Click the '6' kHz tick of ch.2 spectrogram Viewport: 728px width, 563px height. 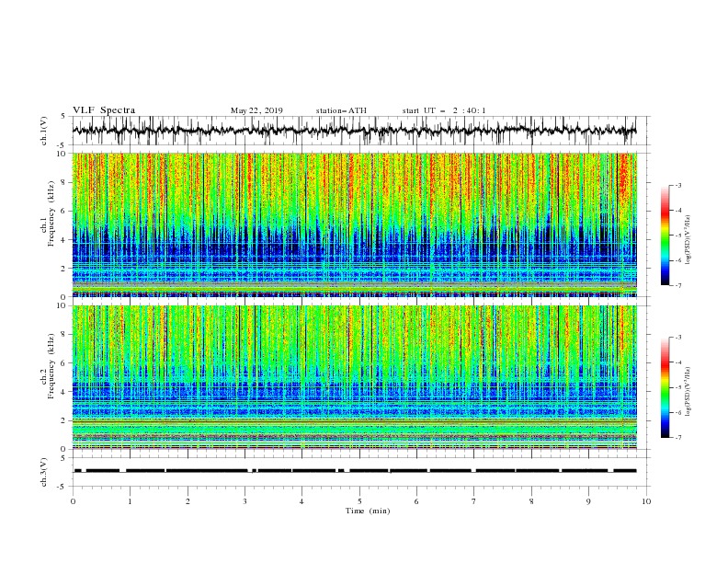point(64,363)
